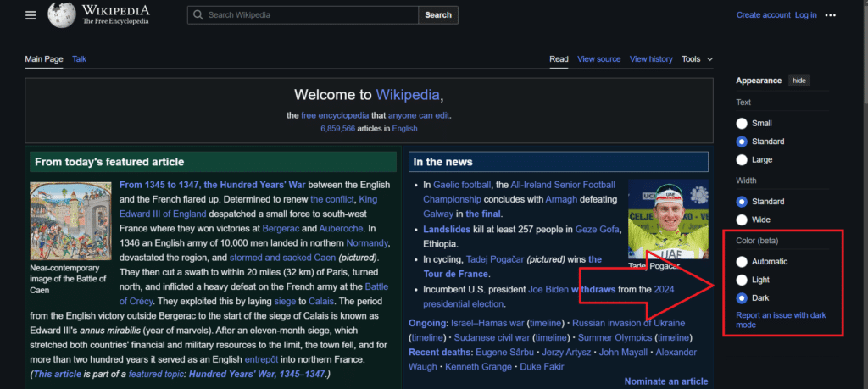Click Report an issue with dark mode
The width and height of the screenshot is (868, 389).
pyautogui.click(x=781, y=320)
